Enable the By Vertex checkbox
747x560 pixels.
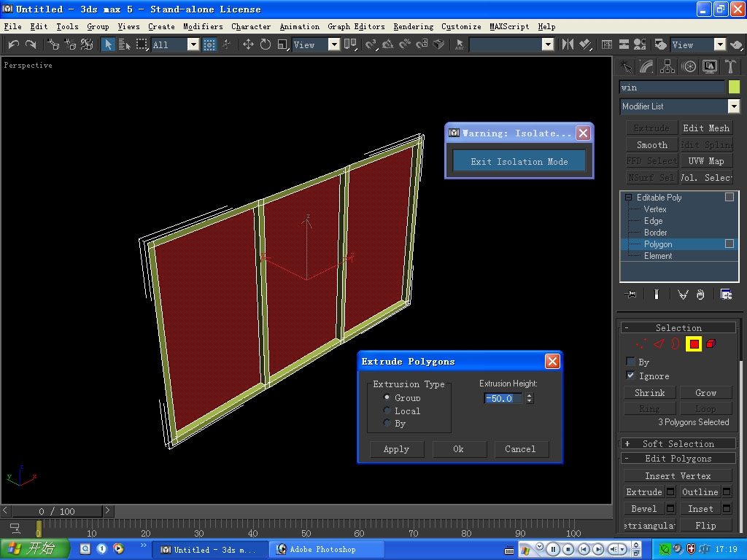pos(630,362)
